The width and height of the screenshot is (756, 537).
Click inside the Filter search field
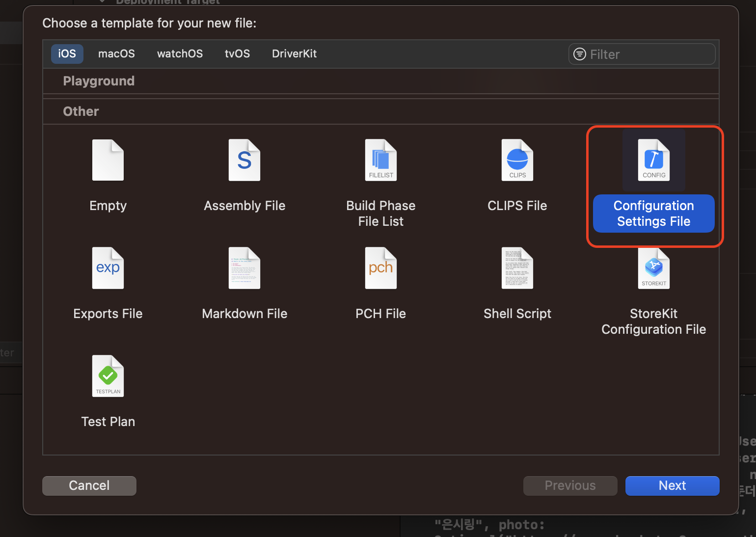pos(641,54)
